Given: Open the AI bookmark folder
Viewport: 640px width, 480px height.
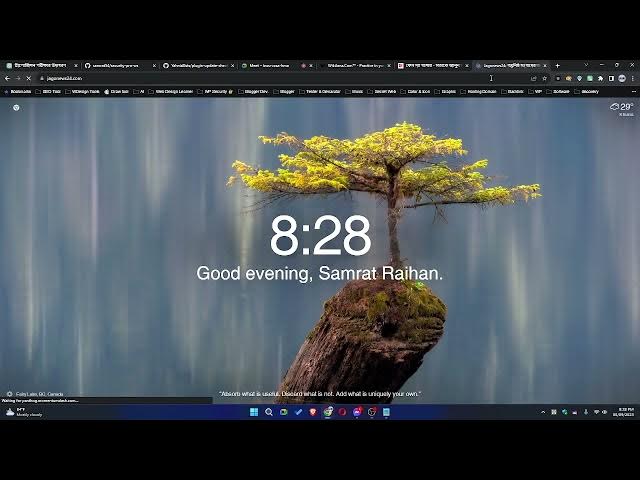Looking at the screenshot, I should tap(139, 91).
